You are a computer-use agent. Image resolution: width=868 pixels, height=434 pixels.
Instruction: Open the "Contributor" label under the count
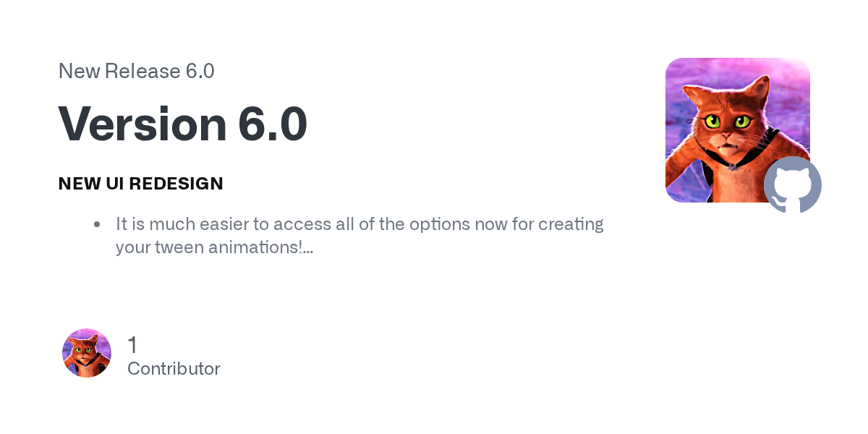174,368
